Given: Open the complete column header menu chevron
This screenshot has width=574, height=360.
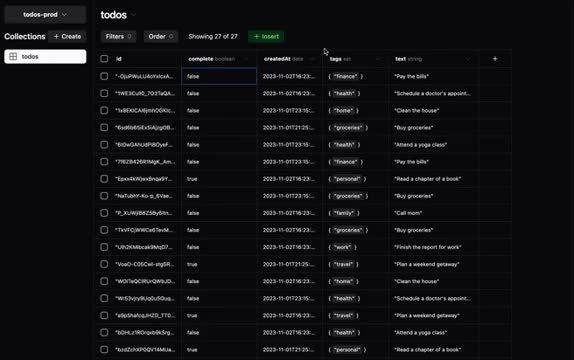Looking at the screenshot, I should tap(246, 59).
